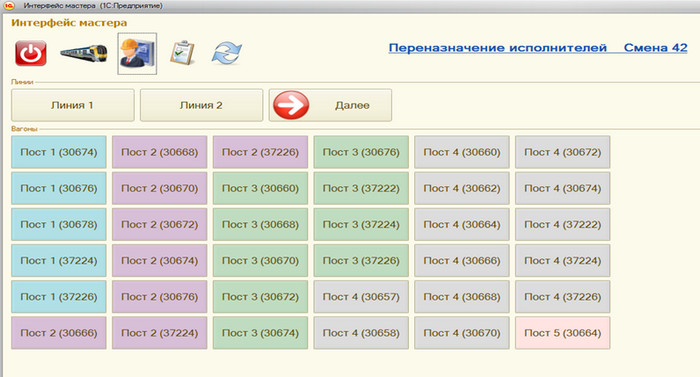Screen dimensions: 700x377
Task: Choose wagon Пост 2 (30676)
Action: 159,297
